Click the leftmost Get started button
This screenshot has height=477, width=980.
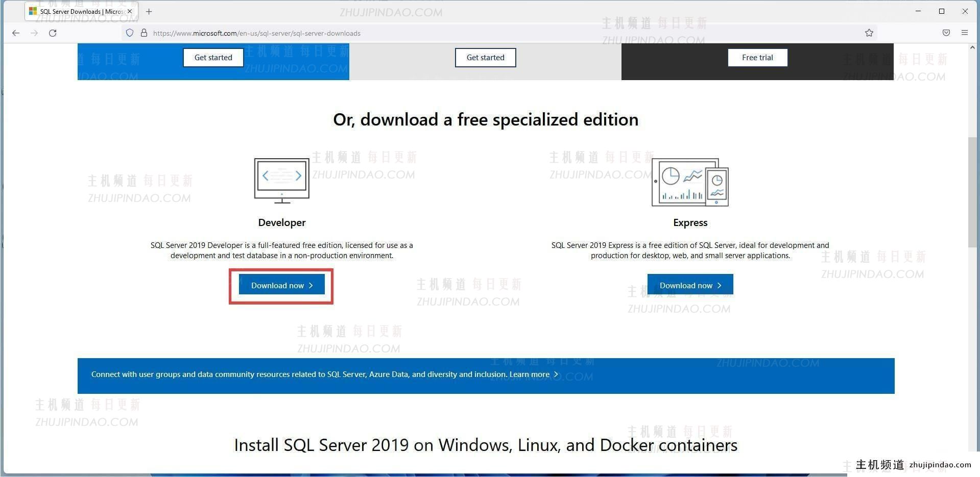point(213,57)
